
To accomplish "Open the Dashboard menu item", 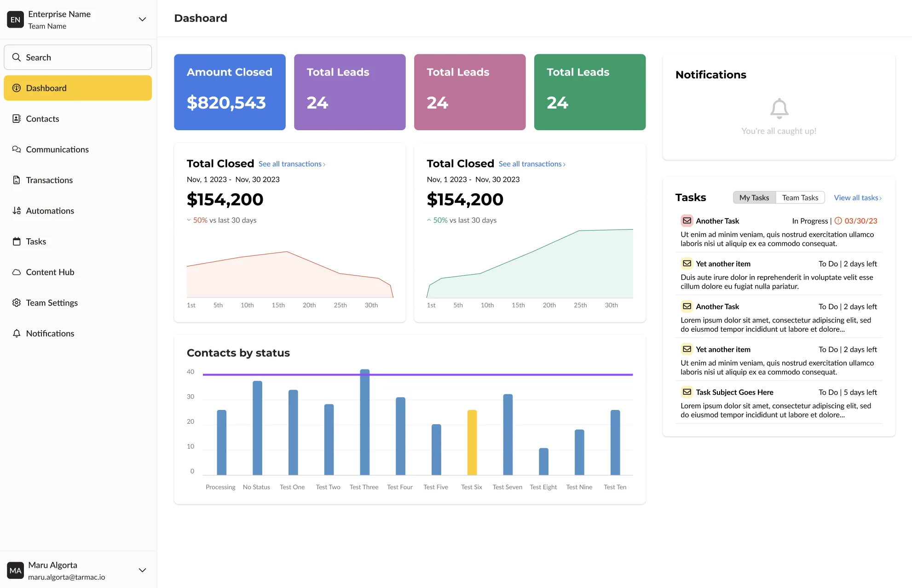I will pos(78,88).
